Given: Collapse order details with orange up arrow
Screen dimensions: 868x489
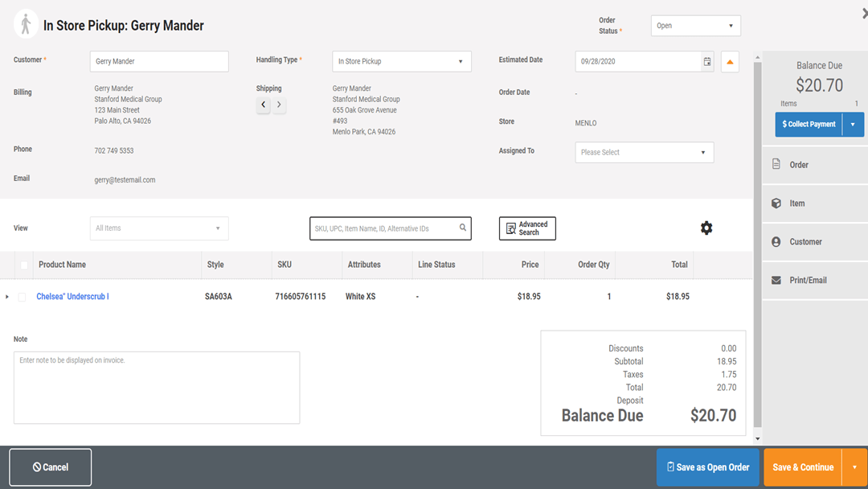Looking at the screenshot, I should tap(730, 61).
